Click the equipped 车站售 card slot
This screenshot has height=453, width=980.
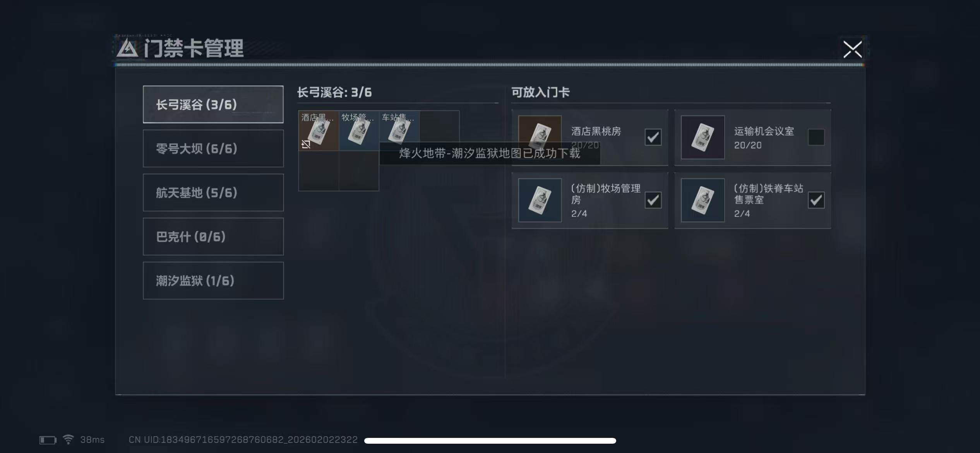tap(399, 130)
